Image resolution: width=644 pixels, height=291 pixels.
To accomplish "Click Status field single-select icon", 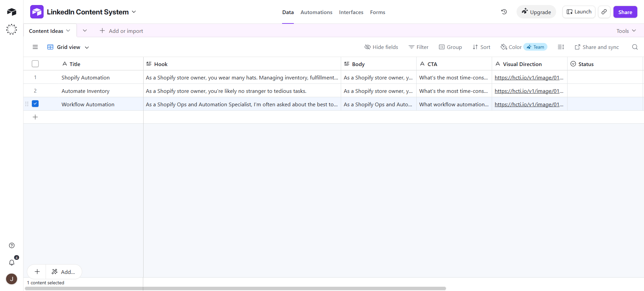I will [573, 64].
